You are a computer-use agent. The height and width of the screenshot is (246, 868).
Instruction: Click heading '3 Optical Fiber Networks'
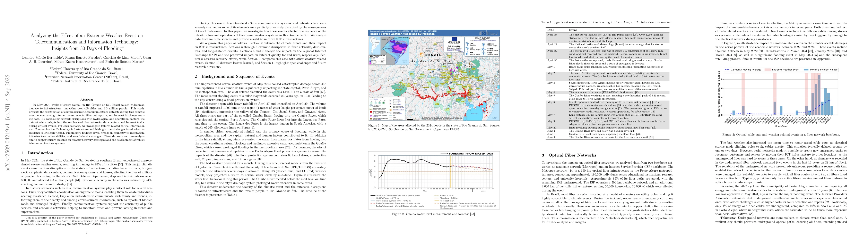[x=569, y=155]
